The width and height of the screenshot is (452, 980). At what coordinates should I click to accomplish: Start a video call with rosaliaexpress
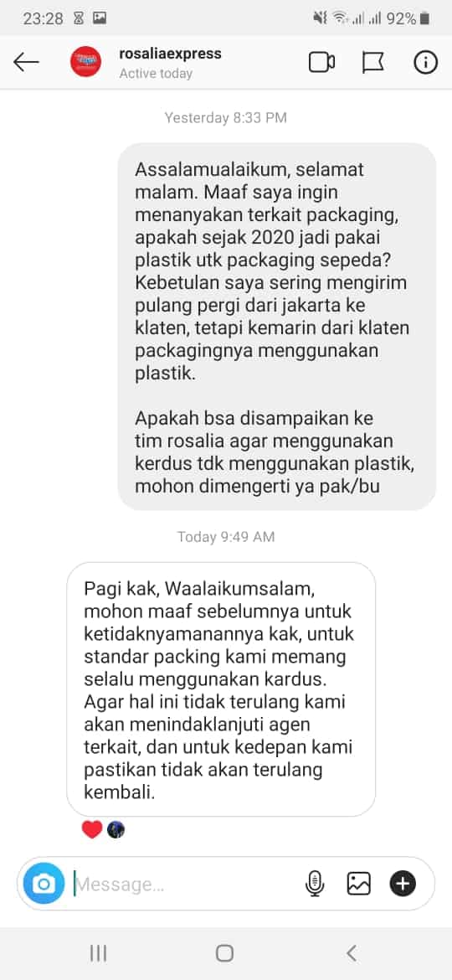pyautogui.click(x=322, y=62)
